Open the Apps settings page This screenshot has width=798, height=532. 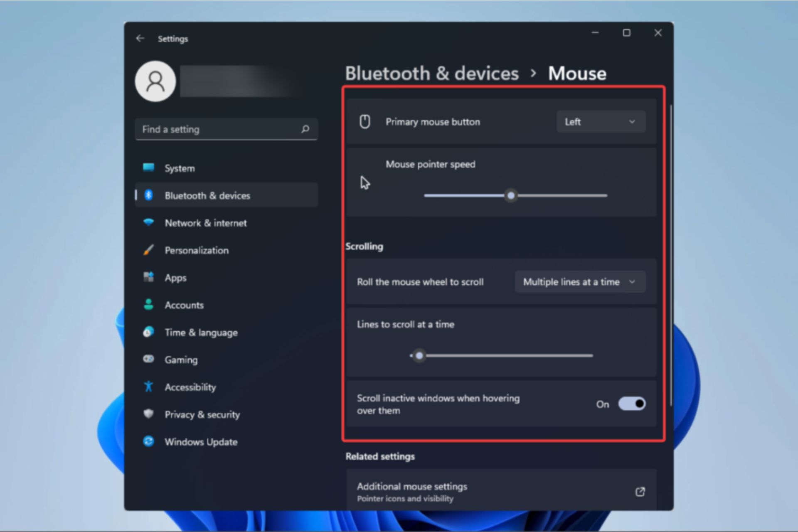227,278
